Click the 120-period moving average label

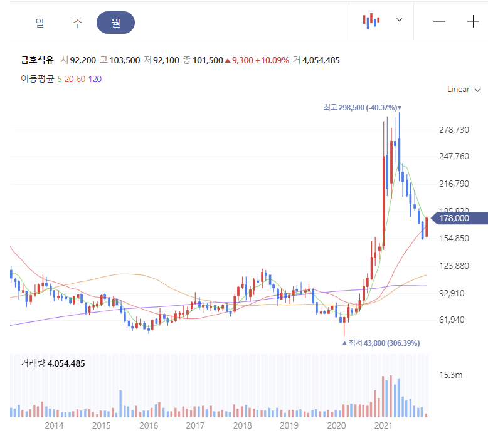[x=95, y=79]
